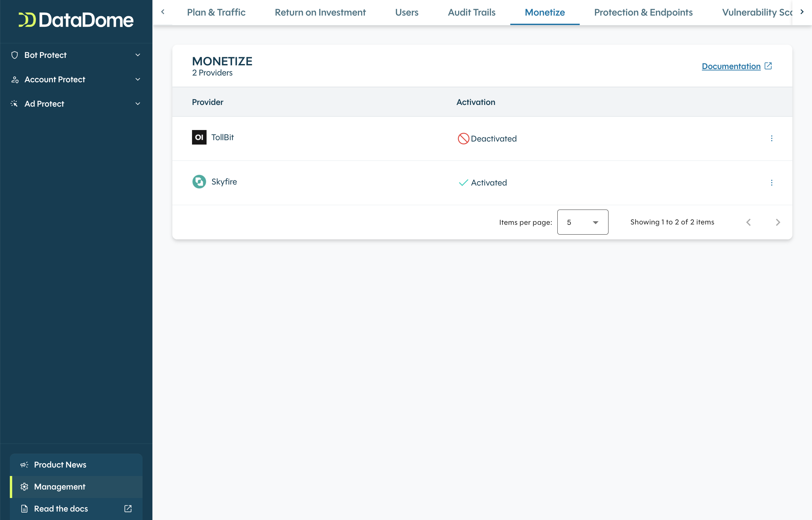This screenshot has width=812, height=520.
Task: Open the Documentation link
Action: [731, 66]
